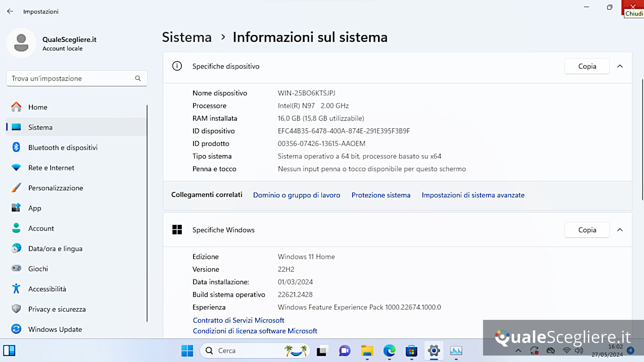644x362 pixels.
Task: Select the Rete e Internet Wi-Fi icon
Action: click(16, 168)
